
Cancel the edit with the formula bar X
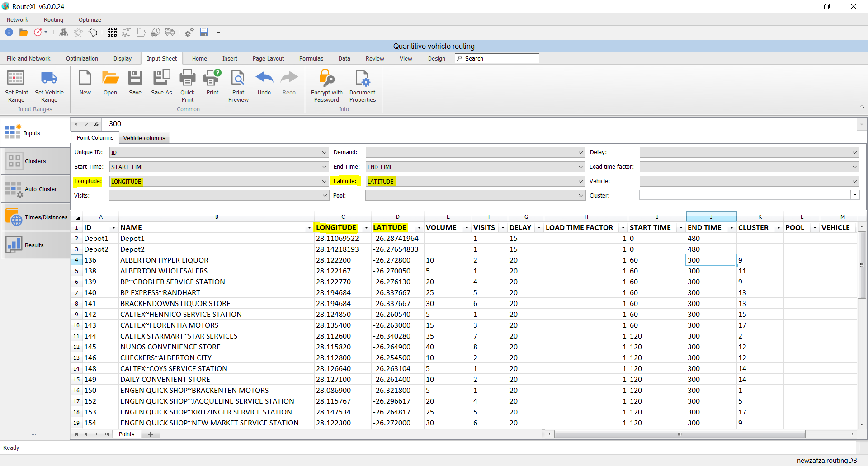(76, 124)
